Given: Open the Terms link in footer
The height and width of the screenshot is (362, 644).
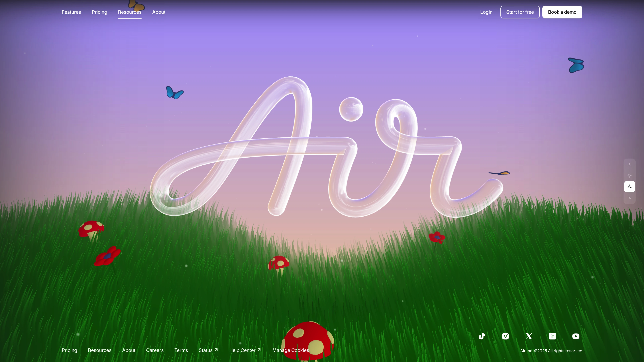Looking at the screenshot, I should (x=181, y=350).
